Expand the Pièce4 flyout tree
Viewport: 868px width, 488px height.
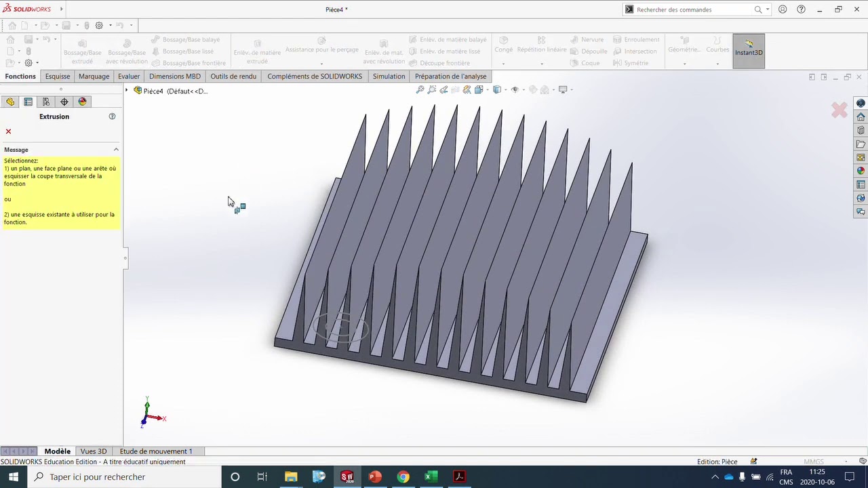coord(127,90)
